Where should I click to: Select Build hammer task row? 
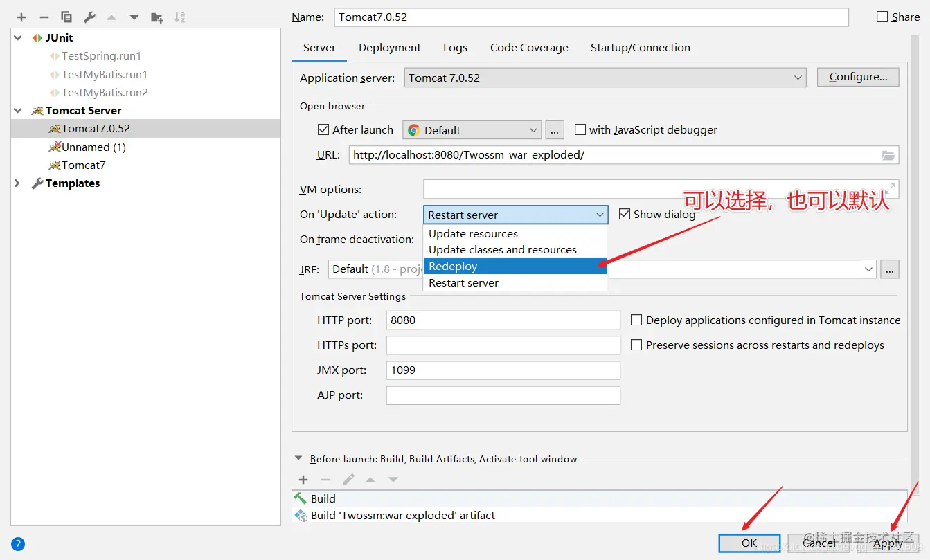[x=599, y=498]
